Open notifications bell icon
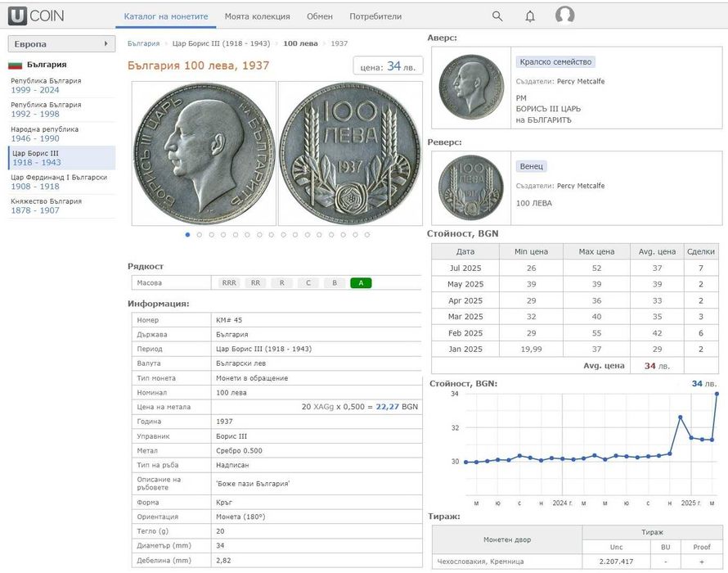Viewport: 728px width, 573px height. pyautogui.click(x=530, y=16)
